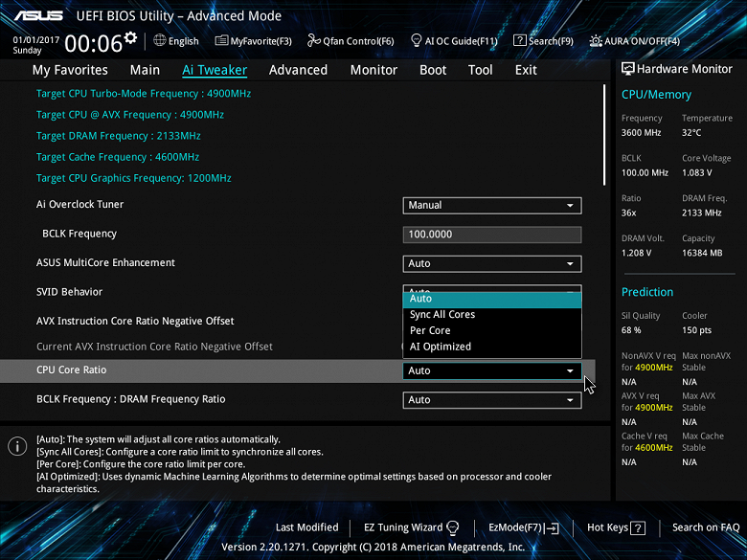Viewport: 747px width, 560px height.
Task: Click Target Cache Frequency : 4600MHz text
Action: (x=118, y=157)
